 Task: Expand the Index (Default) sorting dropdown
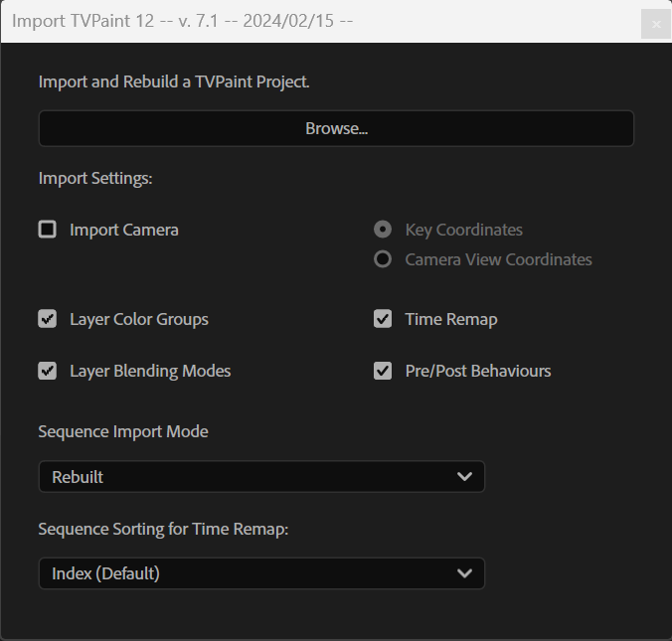(x=261, y=573)
